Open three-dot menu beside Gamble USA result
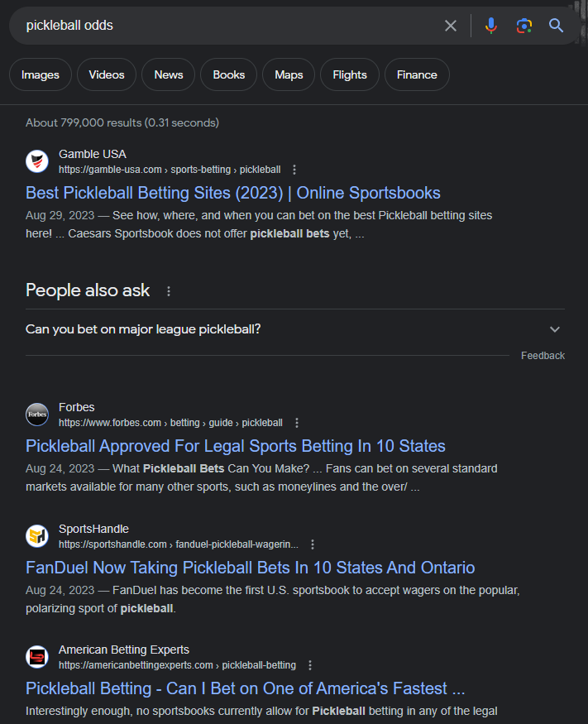The width and height of the screenshot is (588, 724). (x=294, y=170)
